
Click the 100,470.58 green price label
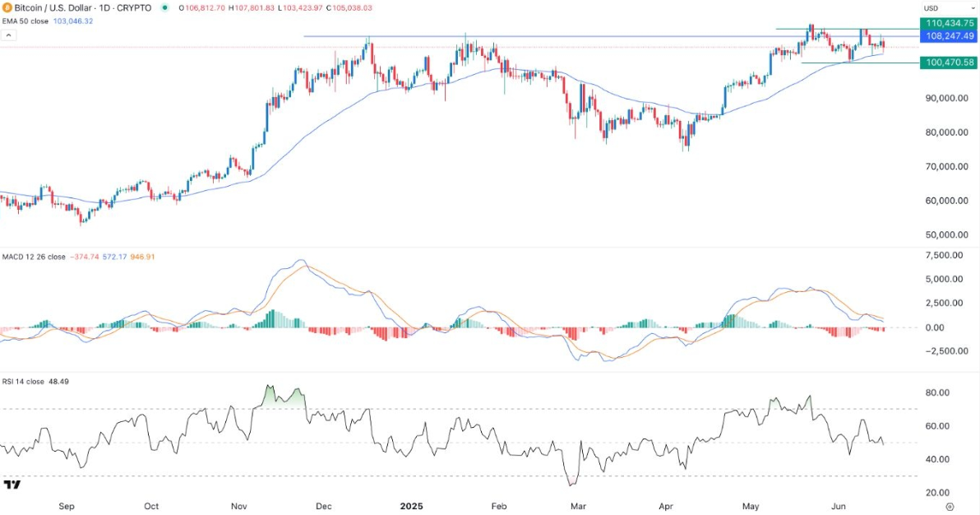(950, 63)
